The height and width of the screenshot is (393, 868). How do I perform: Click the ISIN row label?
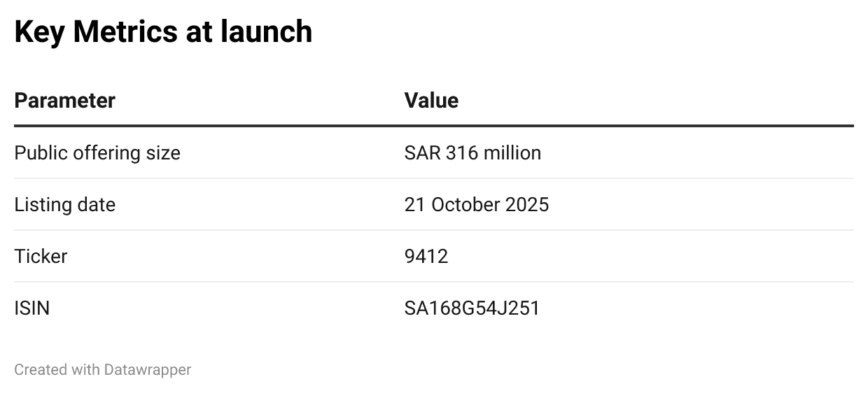(31, 308)
